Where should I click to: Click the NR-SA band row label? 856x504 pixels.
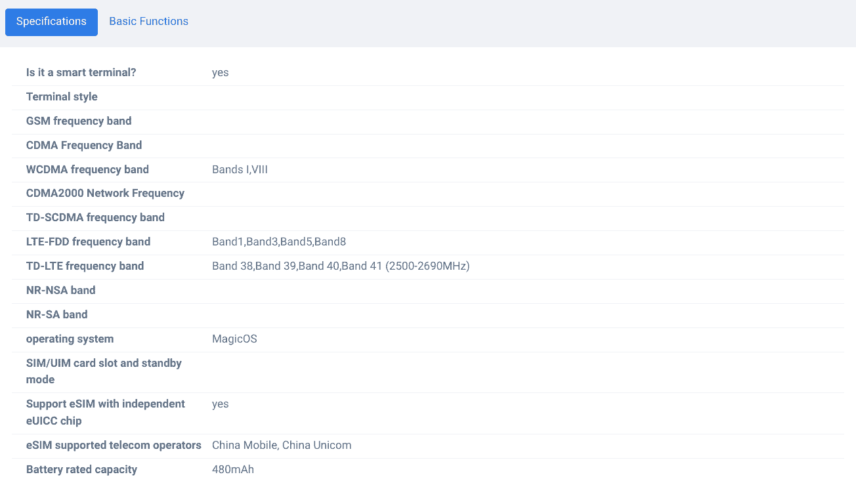[x=56, y=315]
